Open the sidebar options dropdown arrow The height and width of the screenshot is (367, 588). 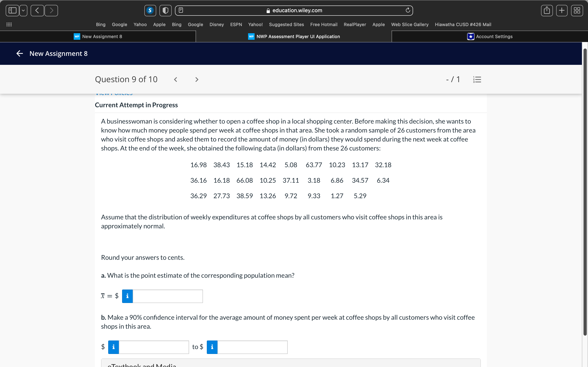[23, 10]
